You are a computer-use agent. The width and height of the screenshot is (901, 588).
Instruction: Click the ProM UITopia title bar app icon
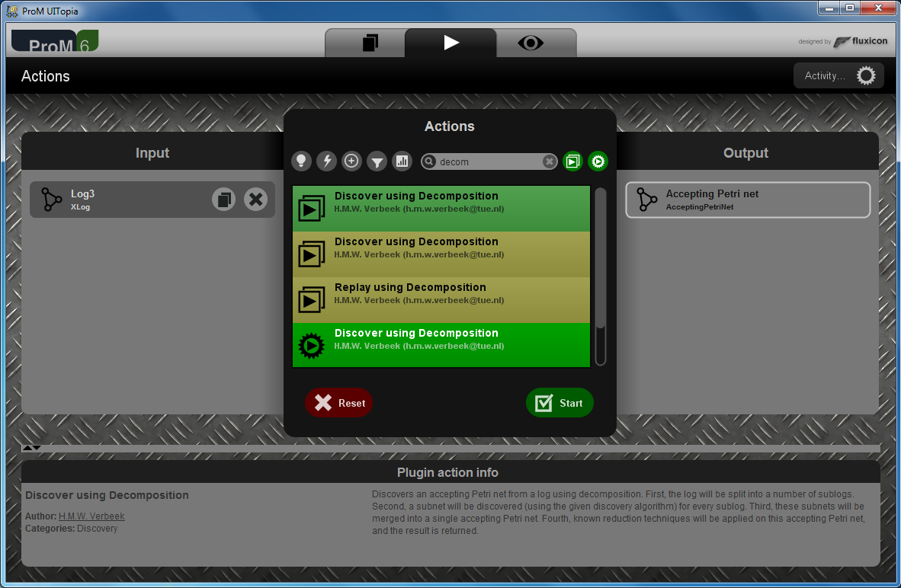[x=12, y=11]
